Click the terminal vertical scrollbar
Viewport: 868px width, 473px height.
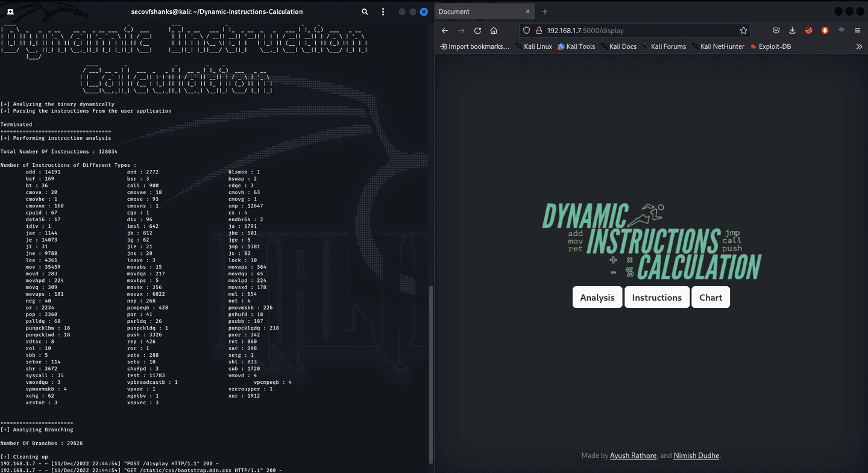click(x=430, y=374)
